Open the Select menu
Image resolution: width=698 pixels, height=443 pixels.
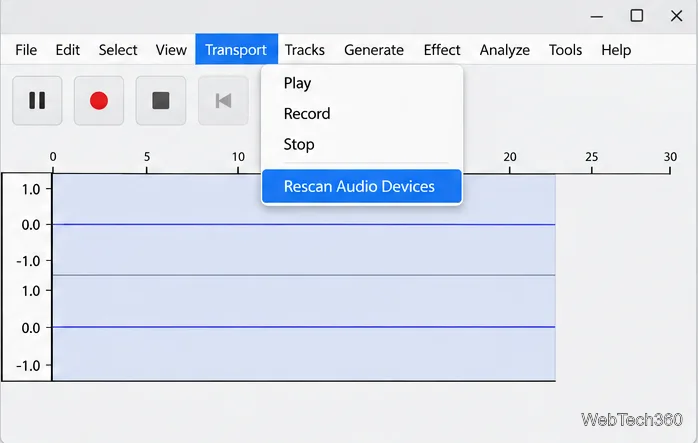point(118,50)
